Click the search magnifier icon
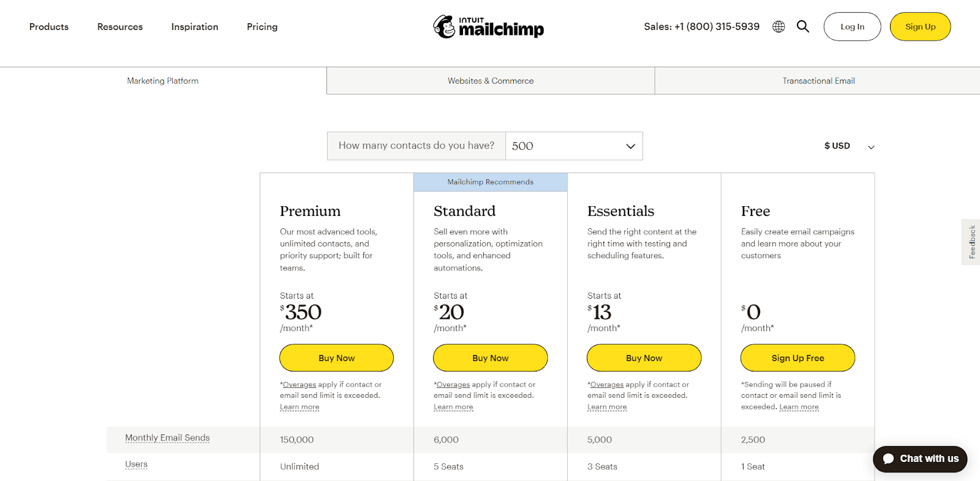 pos(803,26)
